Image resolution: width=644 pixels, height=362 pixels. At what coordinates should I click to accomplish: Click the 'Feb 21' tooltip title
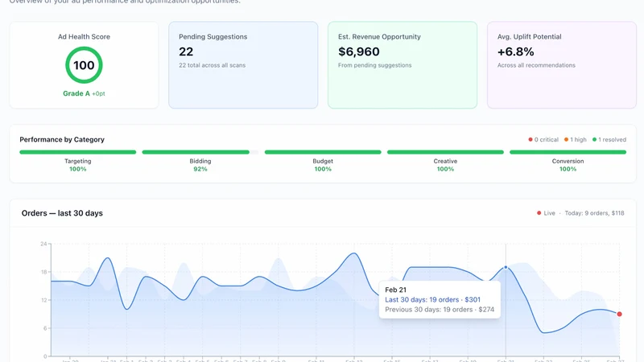coord(395,290)
